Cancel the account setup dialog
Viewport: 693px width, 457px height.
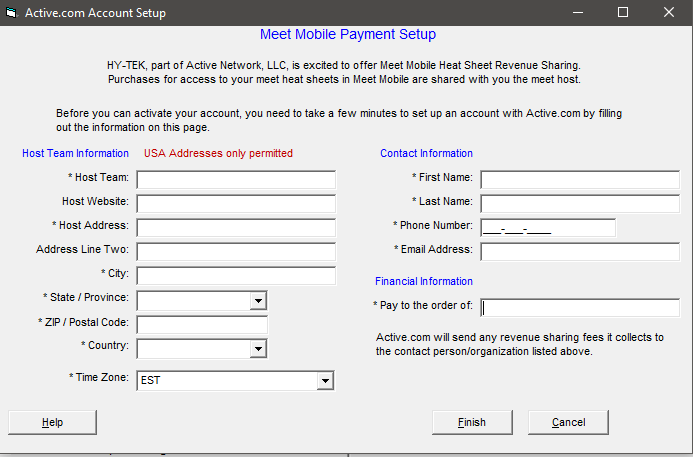point(568,423)
